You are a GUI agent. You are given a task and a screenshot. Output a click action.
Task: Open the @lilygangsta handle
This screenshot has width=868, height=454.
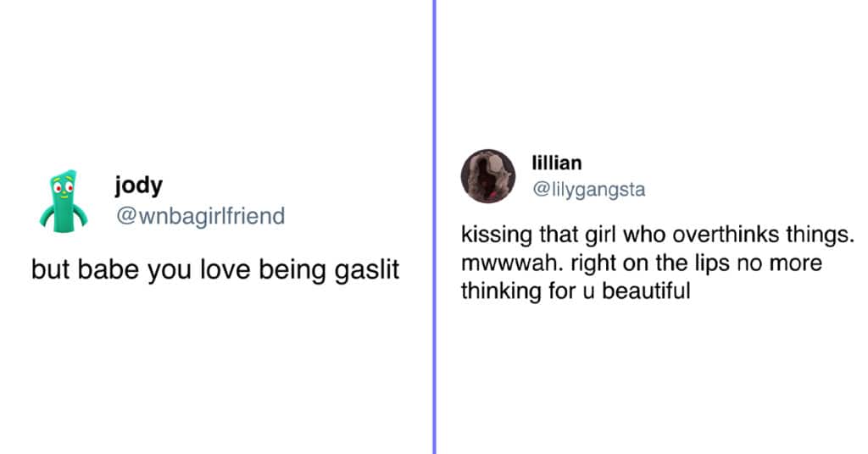[x=589, y=189]
